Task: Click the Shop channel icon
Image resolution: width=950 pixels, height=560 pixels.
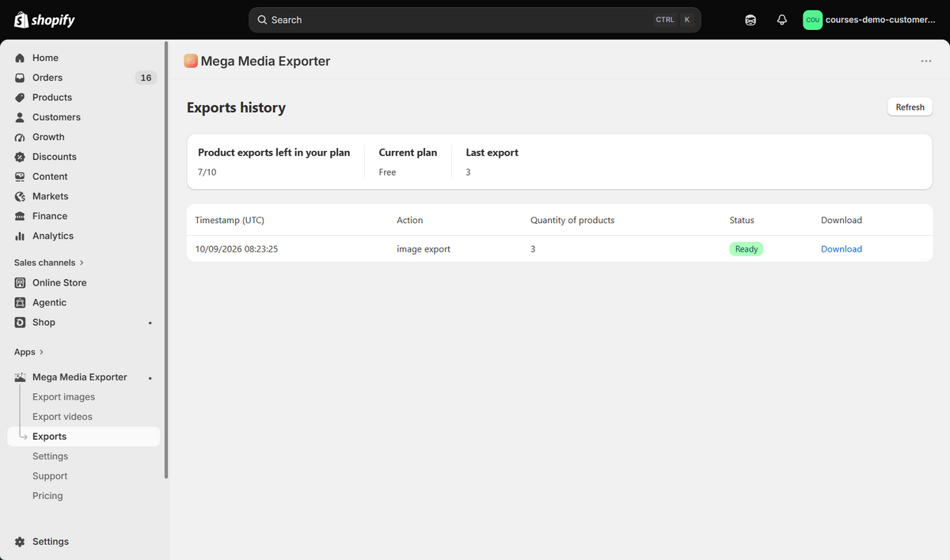Action: pos(20,322)
